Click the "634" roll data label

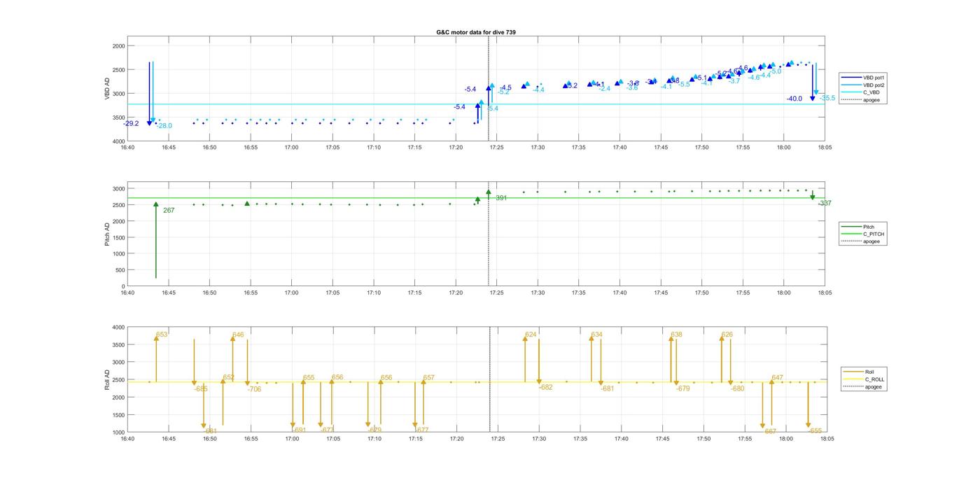tap(596, 335)
